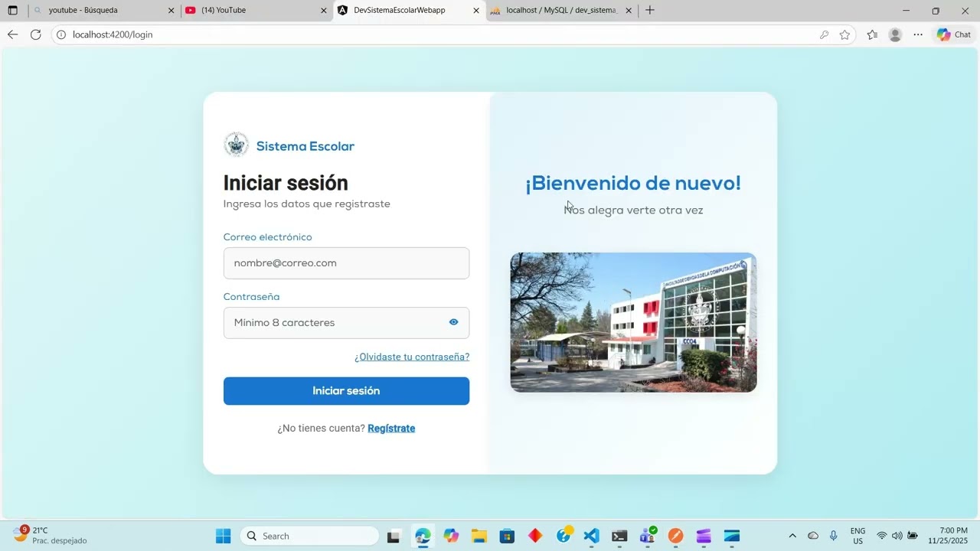Open the saved passwords key icon
Image resolution: width=980 pixels, height=551 pixels.
coord(824,34)
